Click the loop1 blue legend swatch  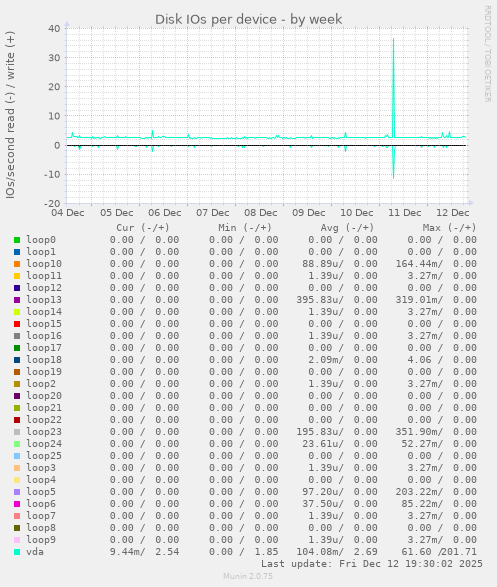(17, 252)
